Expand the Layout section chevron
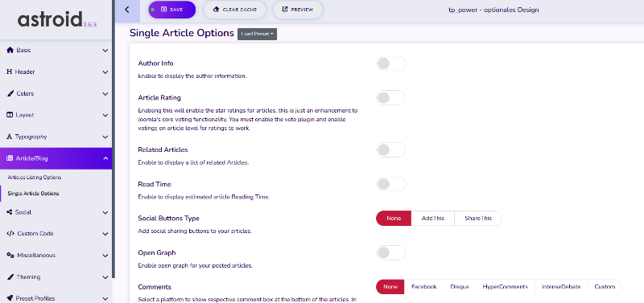Viewport: 644px width, 303px height. [x=105, y=115]
